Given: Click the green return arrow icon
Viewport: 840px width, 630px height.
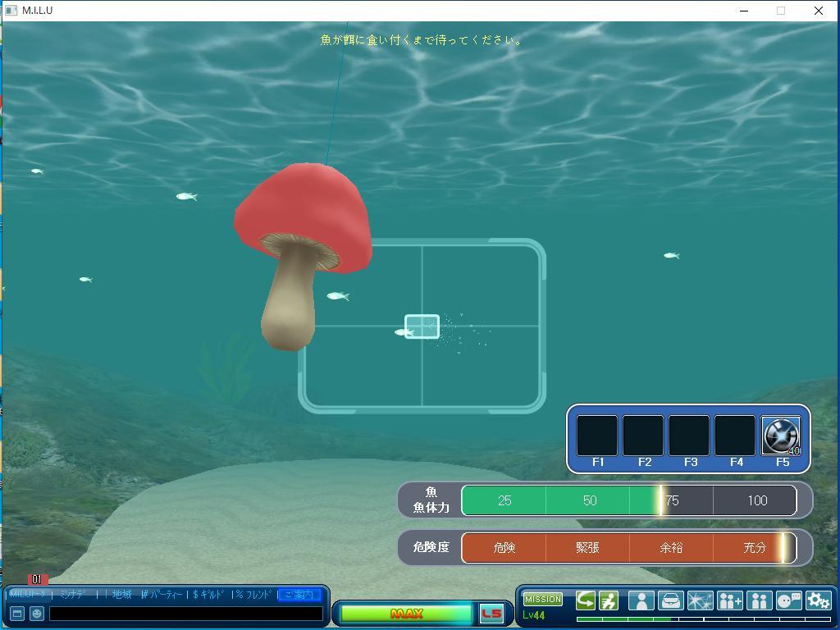Looking at the screenshot, I should (x=586, y=600).
